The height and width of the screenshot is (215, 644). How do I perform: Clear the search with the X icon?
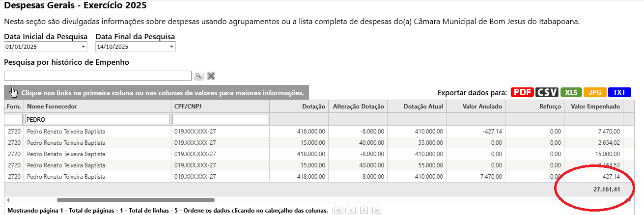[211, 76]
